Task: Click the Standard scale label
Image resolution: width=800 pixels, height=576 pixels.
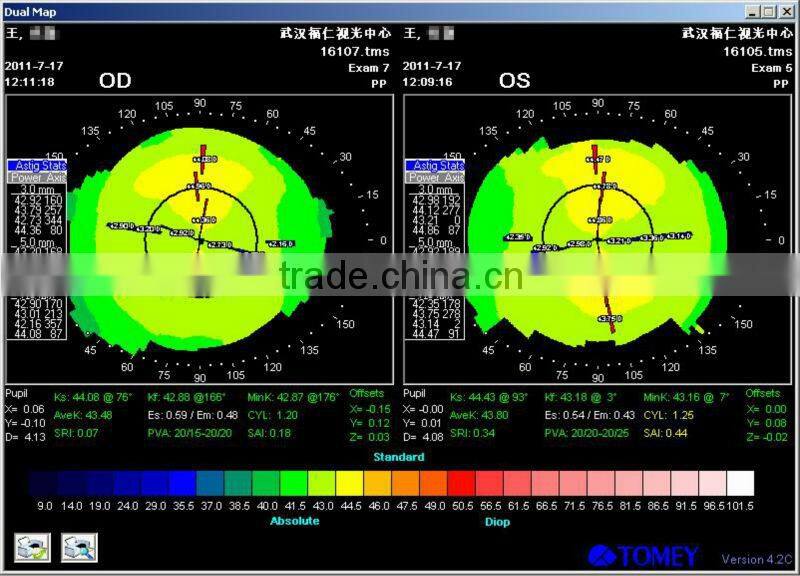Action: 400,456
